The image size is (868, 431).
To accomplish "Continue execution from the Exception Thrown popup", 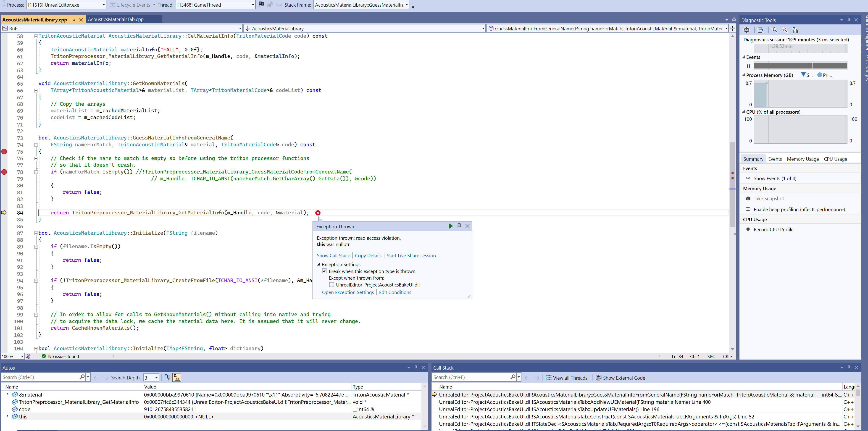I will [x=450, y=226].
